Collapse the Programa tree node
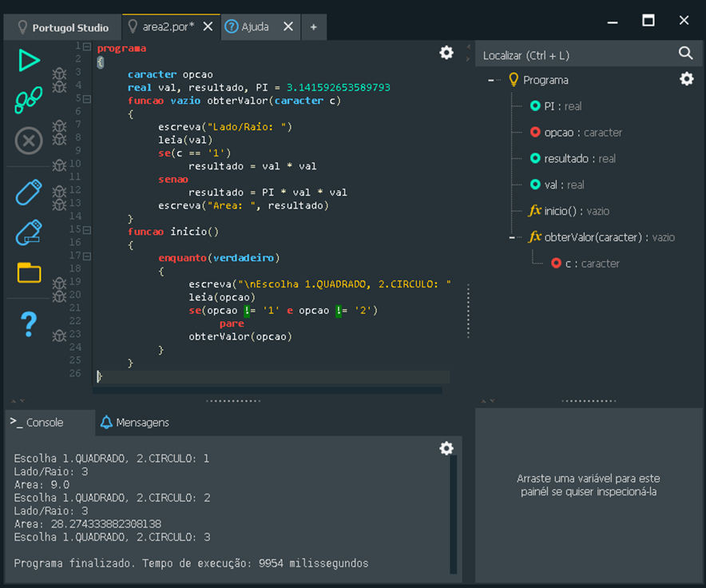Image resolution: width=706 pixels, height=588 pixels. [x=491, y=80]
